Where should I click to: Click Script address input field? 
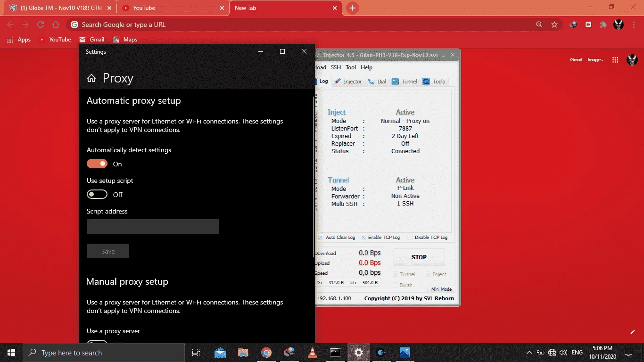[x=153, y=227]
